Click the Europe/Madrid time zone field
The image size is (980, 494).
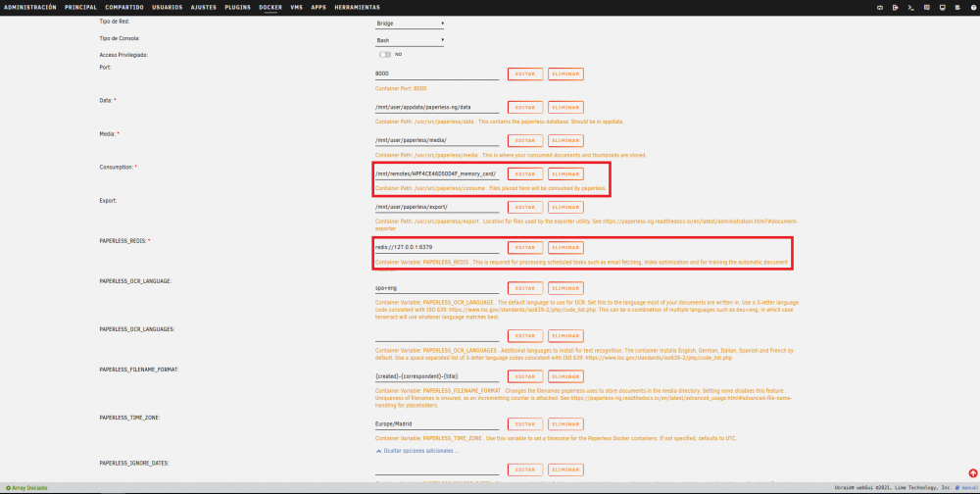pyautogui.click(x=437, y=424)
